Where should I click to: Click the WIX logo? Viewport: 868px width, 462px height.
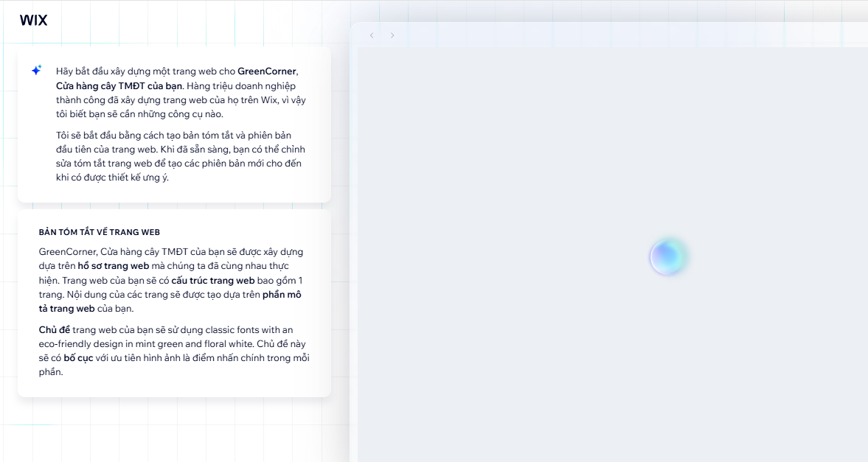point(33,21)
